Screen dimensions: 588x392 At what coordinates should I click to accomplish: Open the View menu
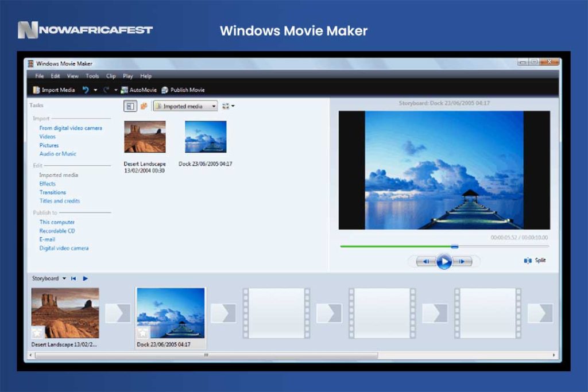point(73,76)
